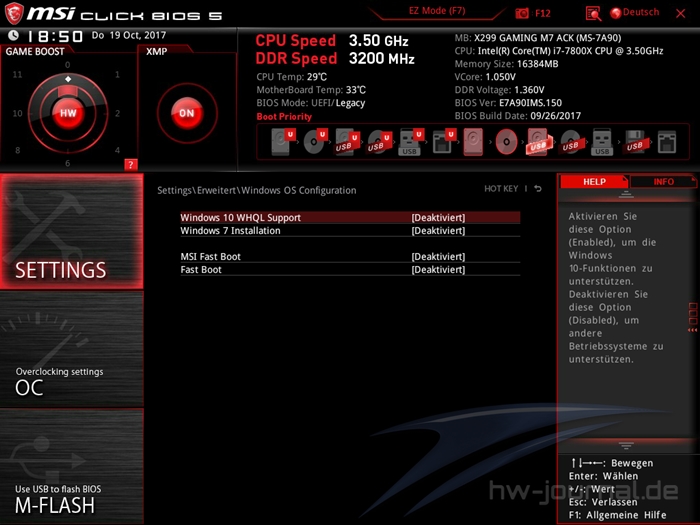This screenshot has width=700, height=525.
Task: Select the legacy USB key boot icon
Action: pos(602,142)
